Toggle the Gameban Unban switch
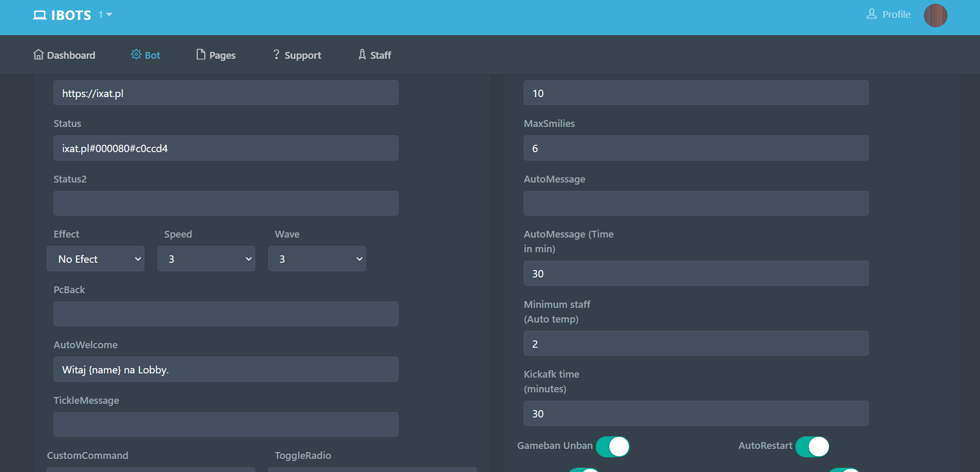Viewport: 980px width, 472px height. point(612,447)
